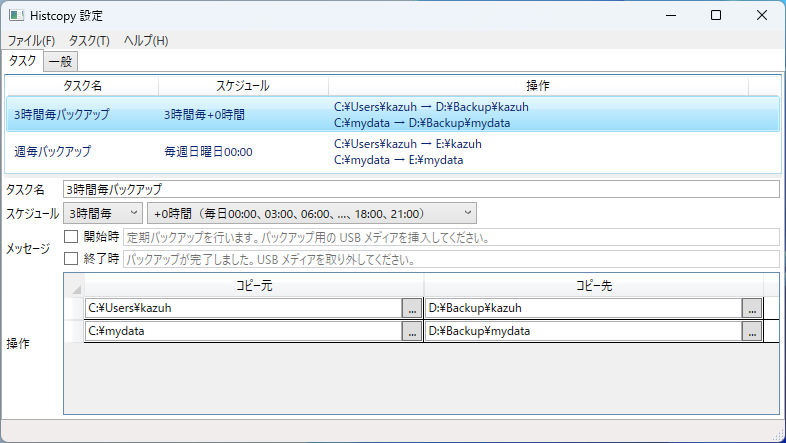Open the タスク(T) menu
786x443 pixels.
click(89, 41)
